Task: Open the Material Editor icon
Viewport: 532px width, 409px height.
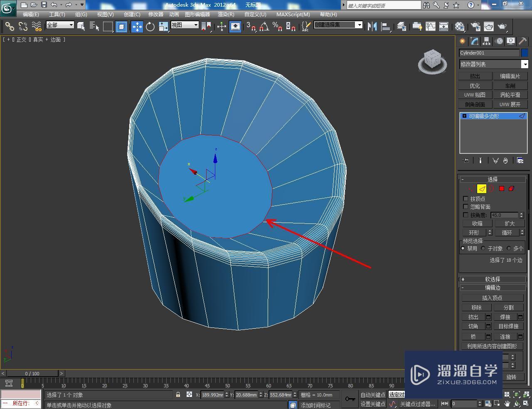Action: [x=459, y=27]
